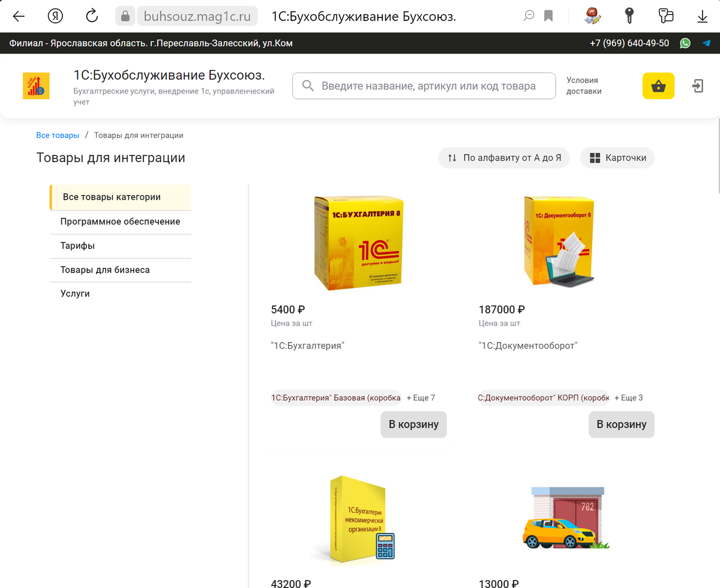Click the buhsouz.mag1c.ru address bar
This screenshot has width=720, height=588.
coord(197,16)
